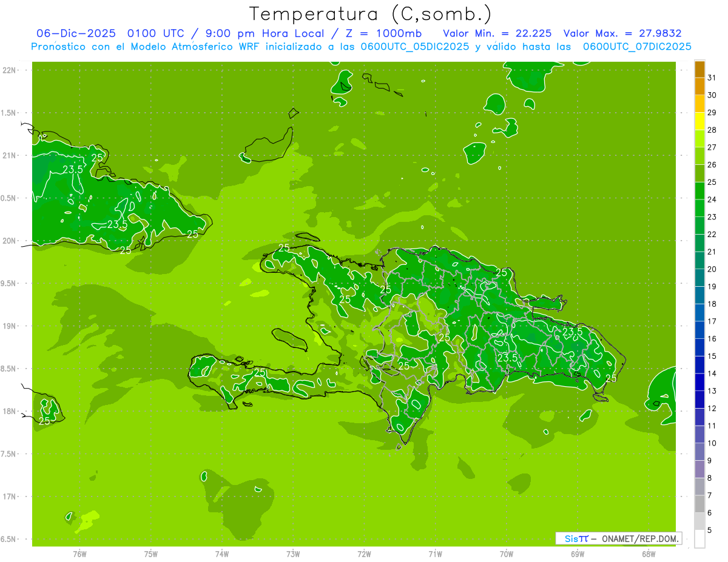The image size is (728, 562).
Task: Click the 74W longitude axis label
Action: [x=222, y=554]
